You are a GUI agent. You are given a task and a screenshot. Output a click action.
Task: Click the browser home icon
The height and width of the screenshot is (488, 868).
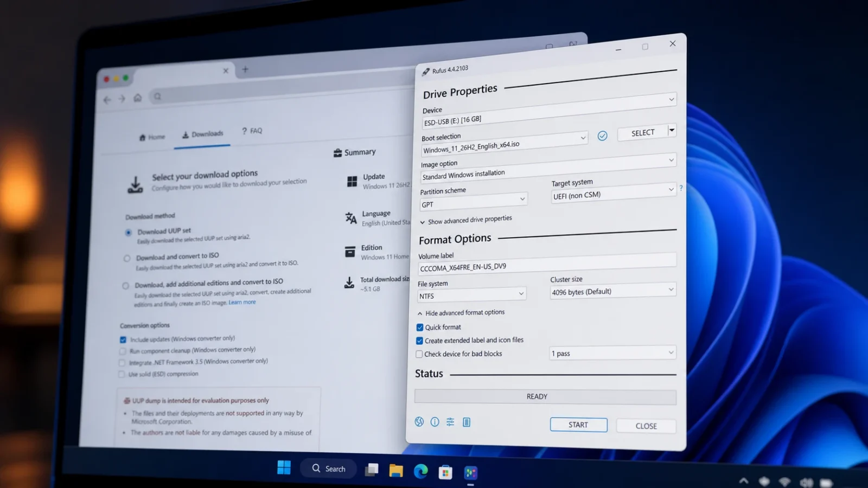coord(138,98)
